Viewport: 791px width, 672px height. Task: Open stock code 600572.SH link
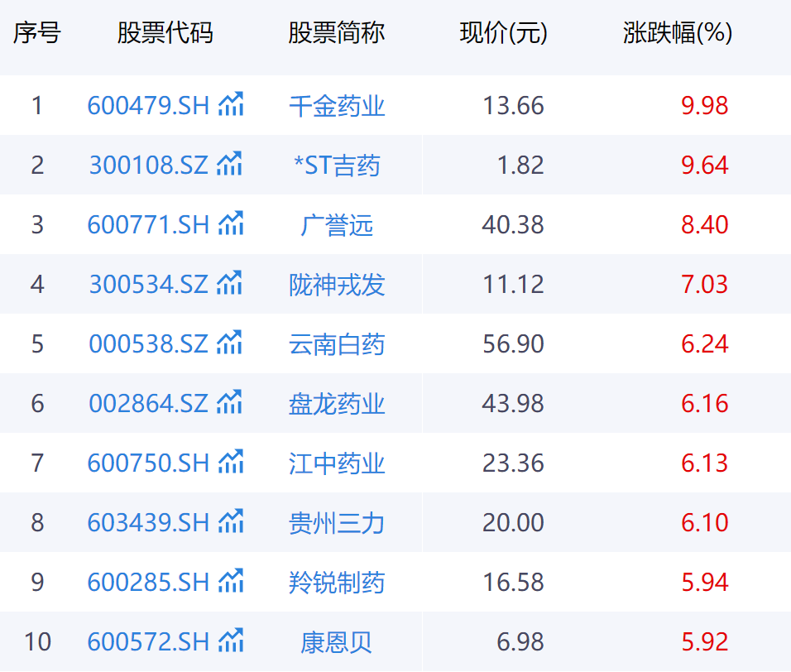pos(148,641)
